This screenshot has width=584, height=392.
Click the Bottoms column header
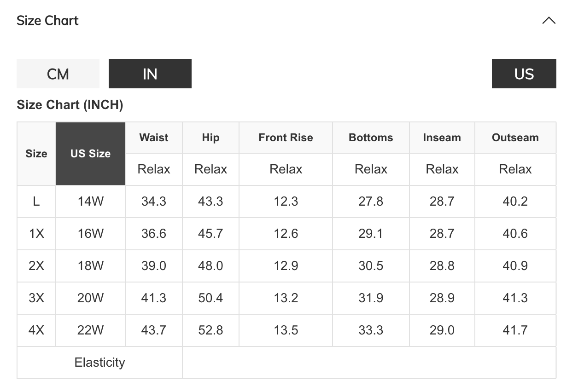click(371, 138)
